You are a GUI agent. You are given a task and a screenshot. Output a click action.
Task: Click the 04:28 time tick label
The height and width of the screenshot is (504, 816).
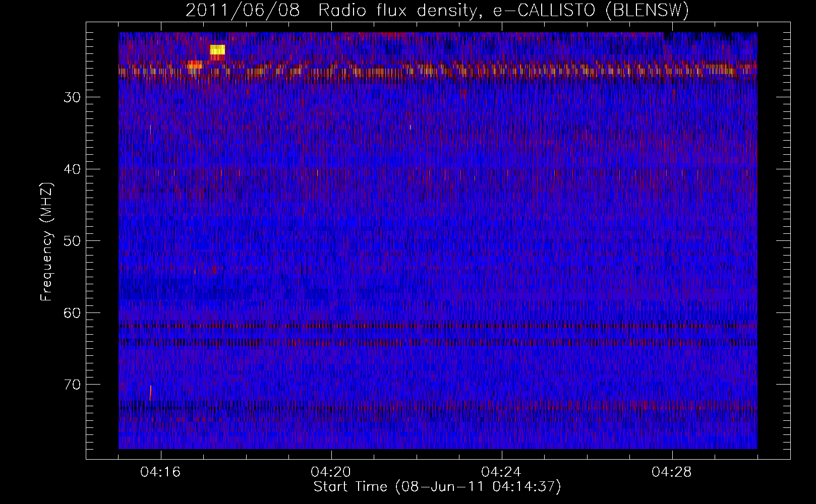click(672, 472)
